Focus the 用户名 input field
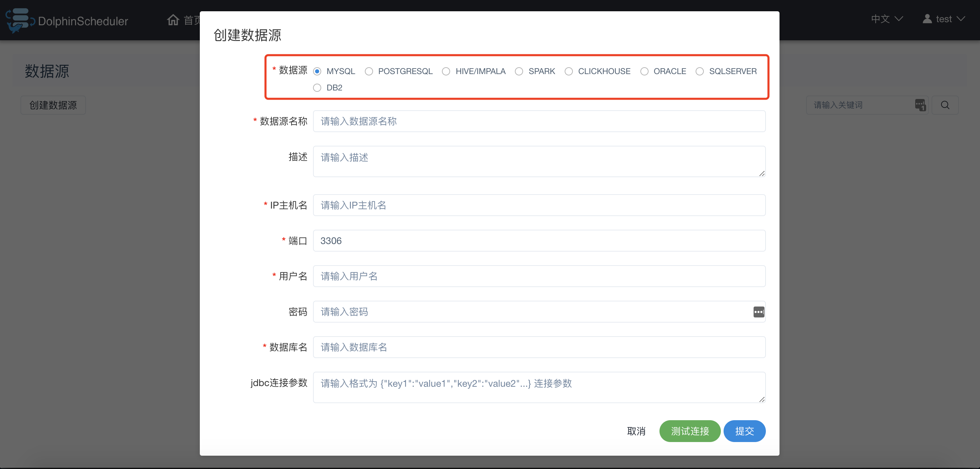Viewport: 980px width, 469px height. pos(539,276)
